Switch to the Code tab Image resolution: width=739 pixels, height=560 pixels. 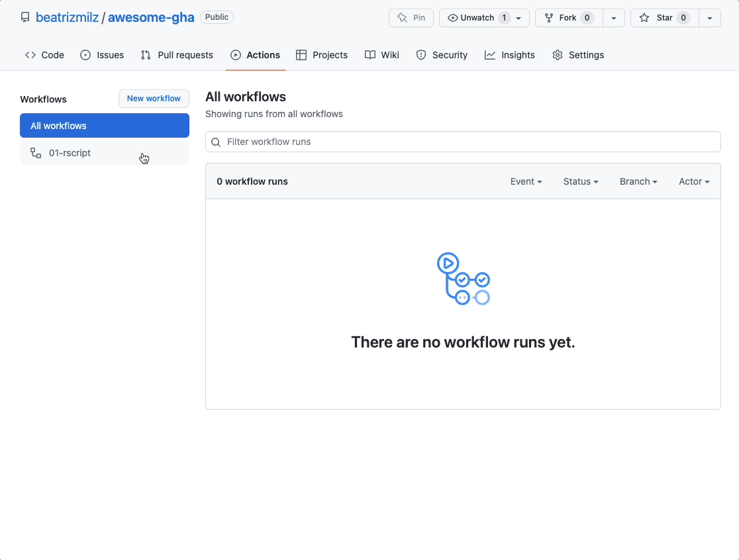[x=44, y=55]
